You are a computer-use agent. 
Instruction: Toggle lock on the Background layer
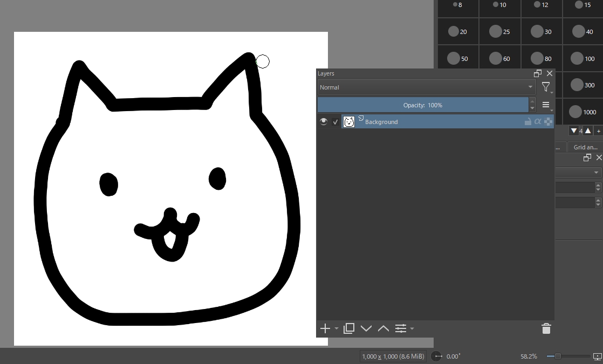click(528, 122)
